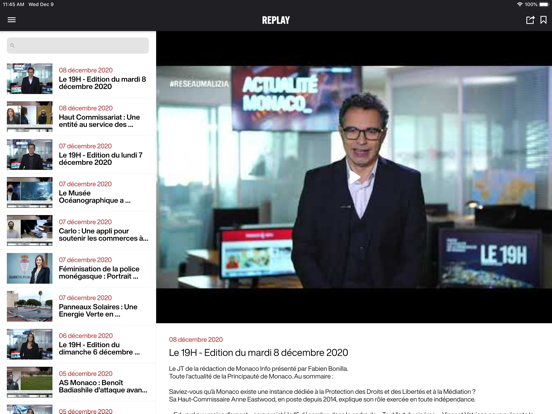Open thumbnail of Le 19H mardi 8 décembre
552x414 pixels.
point(30,78)
